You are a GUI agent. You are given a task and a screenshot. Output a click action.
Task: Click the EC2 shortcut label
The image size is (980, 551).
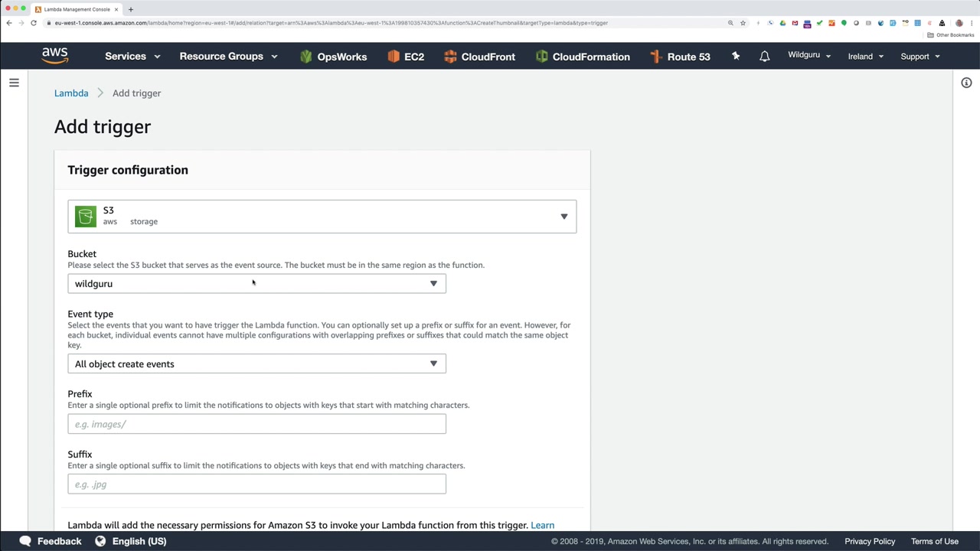(x=414, y=57)
